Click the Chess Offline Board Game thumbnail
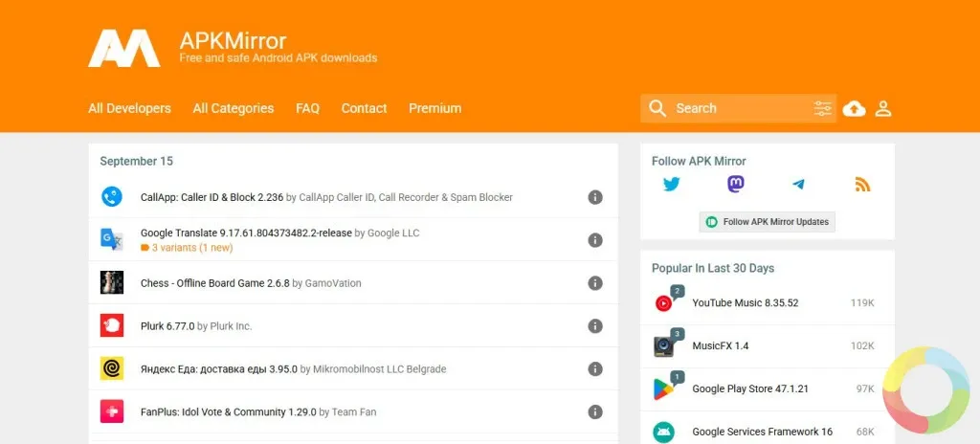This screenshot has width=980, height=444. pyautogui.click(x=112, y=282)
